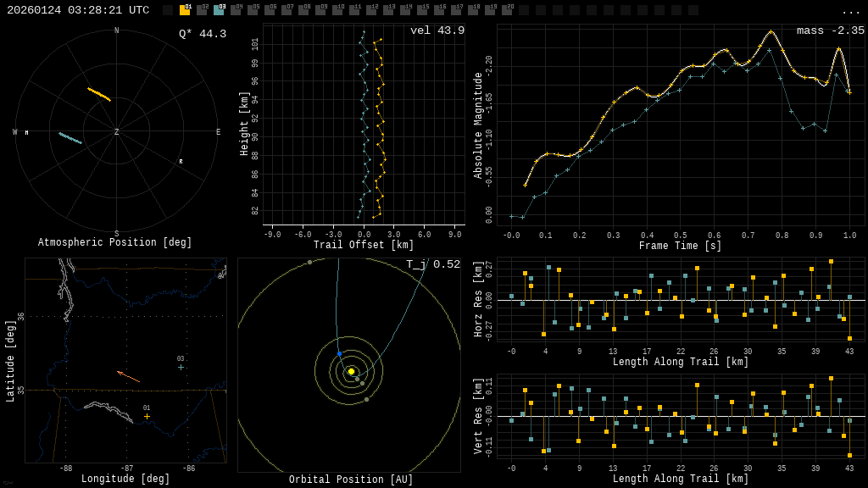This screenshot has width=868, height=488.
Task: Click the peak of the orange magnitude curve
Action: click(x=771, y=31)
